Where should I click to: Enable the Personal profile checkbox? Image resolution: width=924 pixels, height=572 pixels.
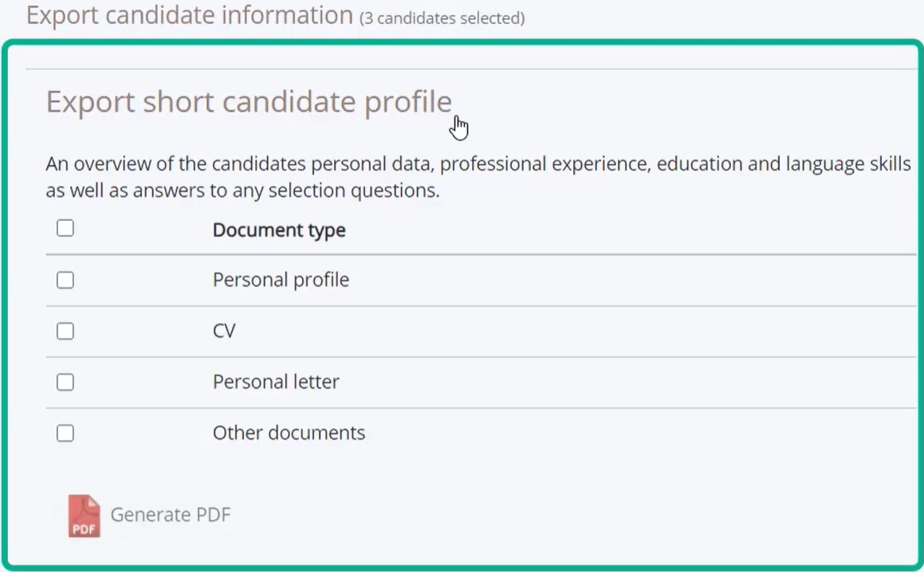pos(65,280)
